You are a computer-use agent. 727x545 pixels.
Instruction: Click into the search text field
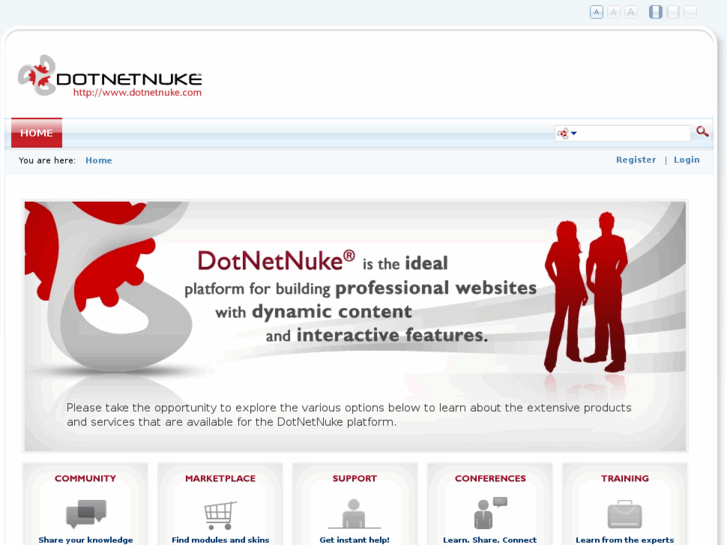(633, 134)
